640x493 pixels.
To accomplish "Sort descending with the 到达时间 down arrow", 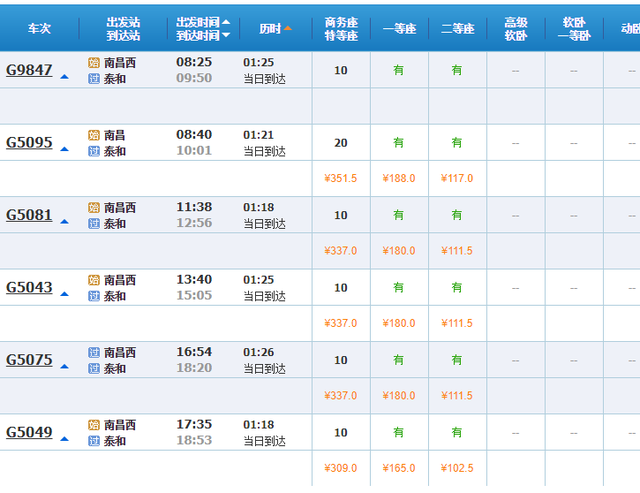I will point(226,36).
